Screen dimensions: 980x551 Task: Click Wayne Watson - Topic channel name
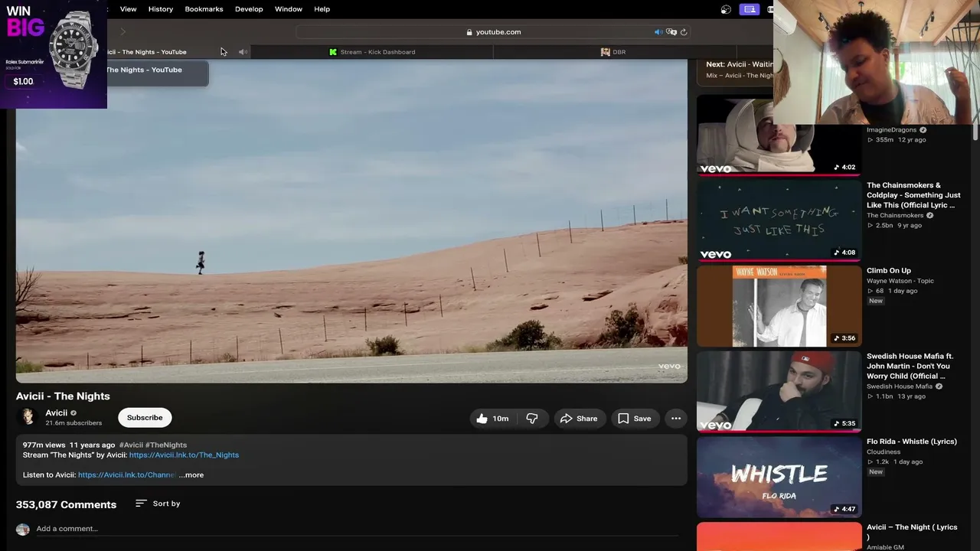[x=900, y=281]
